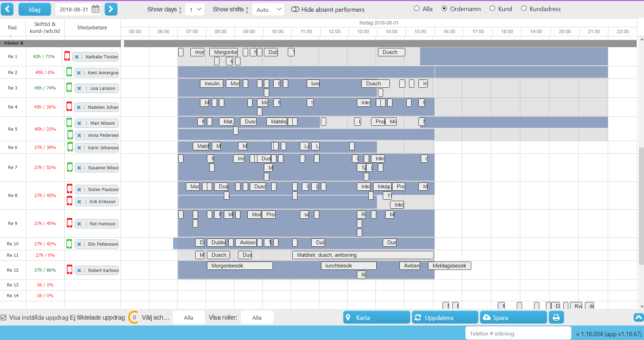Click the 27h / 86% value in Re 12
Image resolution: width=644 pixels, height=340 pixels.
(45, 270)
